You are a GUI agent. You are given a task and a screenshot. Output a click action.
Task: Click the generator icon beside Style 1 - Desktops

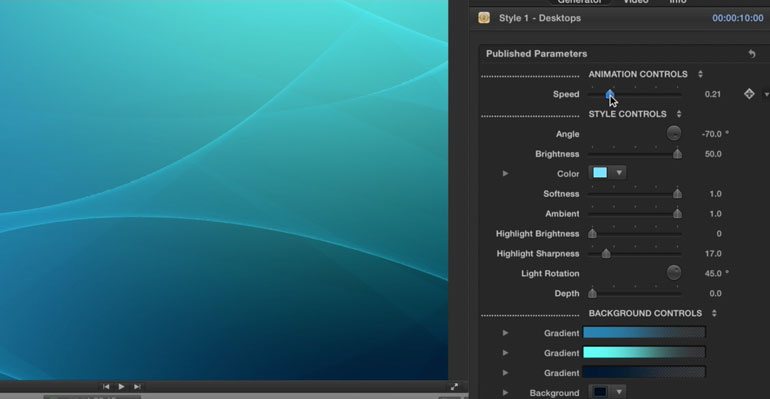click(x=484, y=18)
